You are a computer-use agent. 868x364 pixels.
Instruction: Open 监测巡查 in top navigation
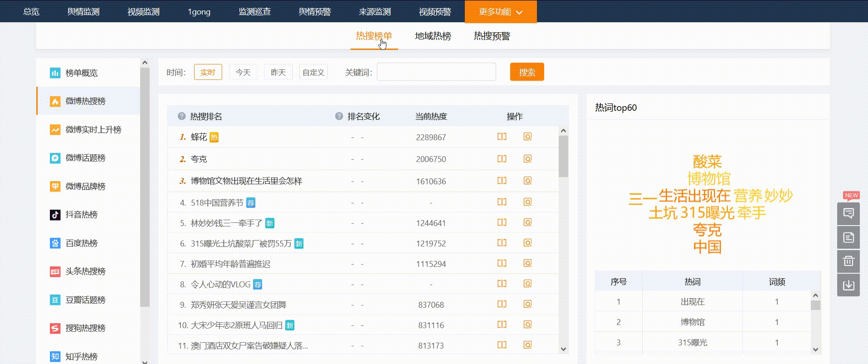255,12
